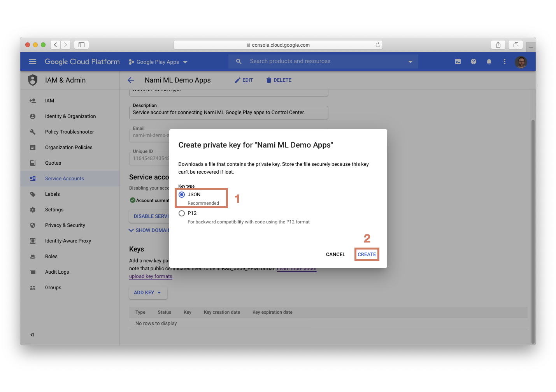Viewport: 556px width, 392px height.
Task: Open the user account avatar
Action: (521, 62)
